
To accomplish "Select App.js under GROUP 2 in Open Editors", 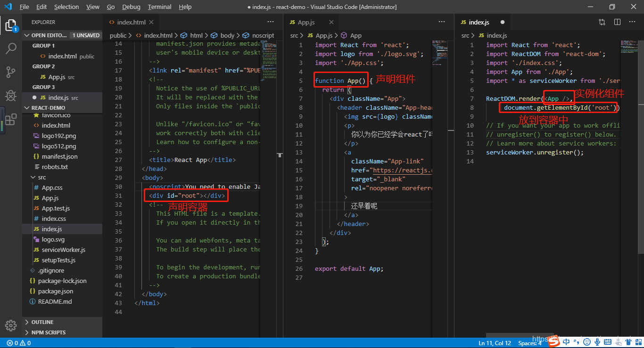I will click(62, 77).
